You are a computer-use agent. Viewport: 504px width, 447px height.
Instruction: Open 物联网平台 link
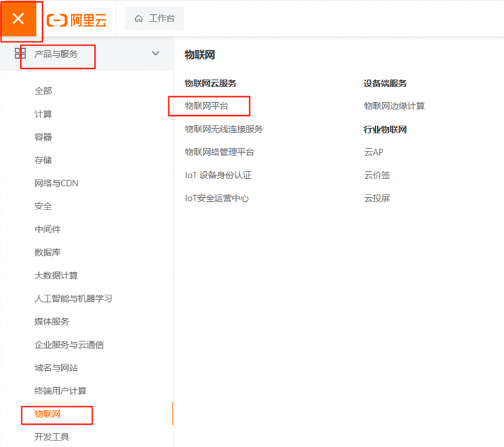(x=207, y=106)
